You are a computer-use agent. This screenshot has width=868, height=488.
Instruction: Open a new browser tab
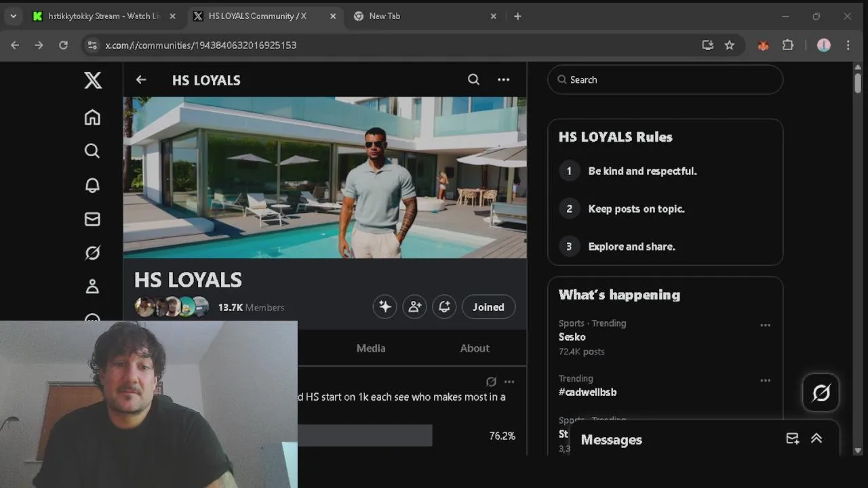[517, 16]
